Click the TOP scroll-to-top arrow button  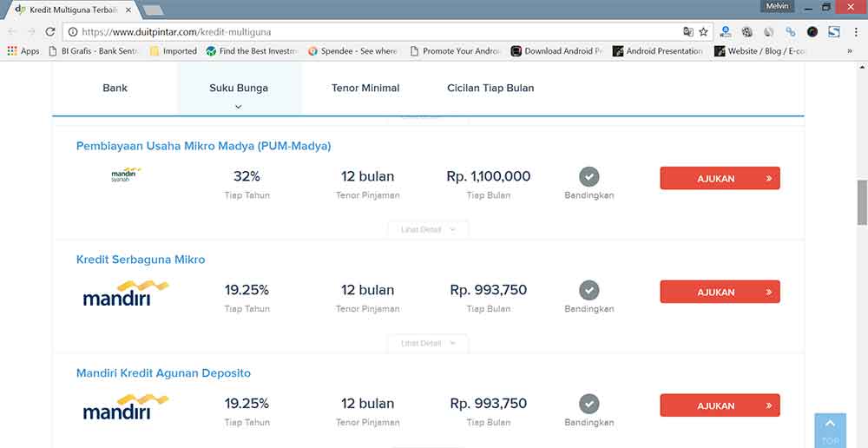(x=830, y=429)
